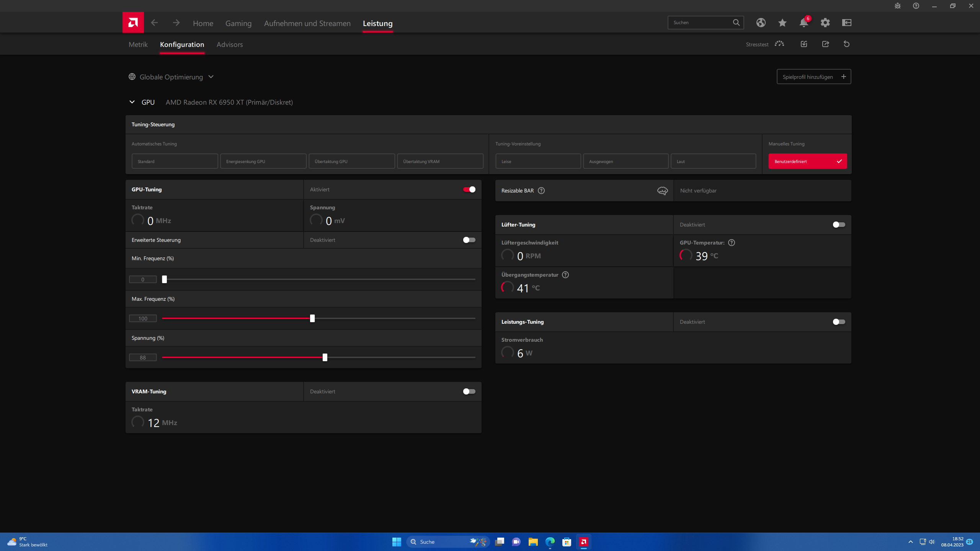Collapse the GPU section chevron
This screenshot has height=551, width=980.
tap(132, 102)
